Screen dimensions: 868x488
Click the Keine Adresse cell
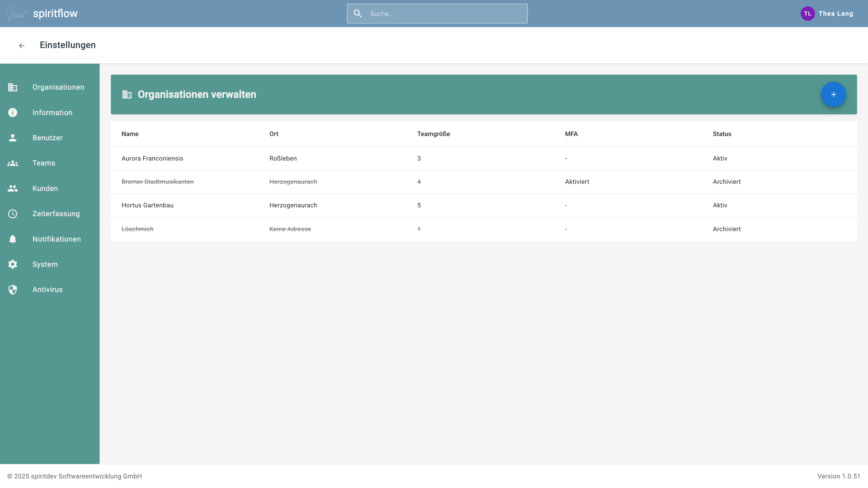[290, 229]
